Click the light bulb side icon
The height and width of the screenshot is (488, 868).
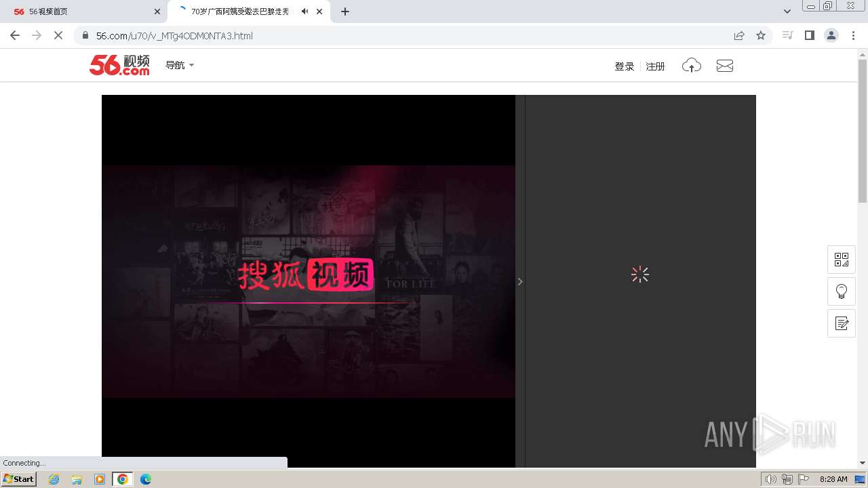842,291
